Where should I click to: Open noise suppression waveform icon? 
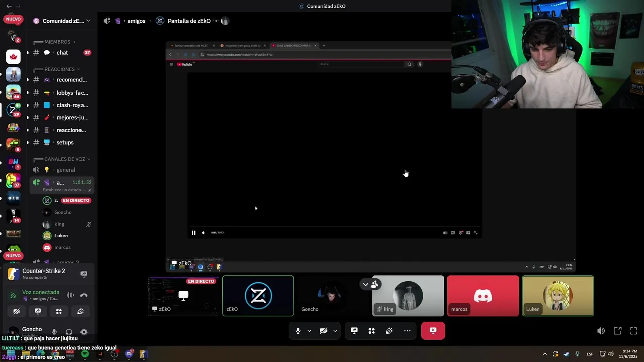tap(70, 295)
